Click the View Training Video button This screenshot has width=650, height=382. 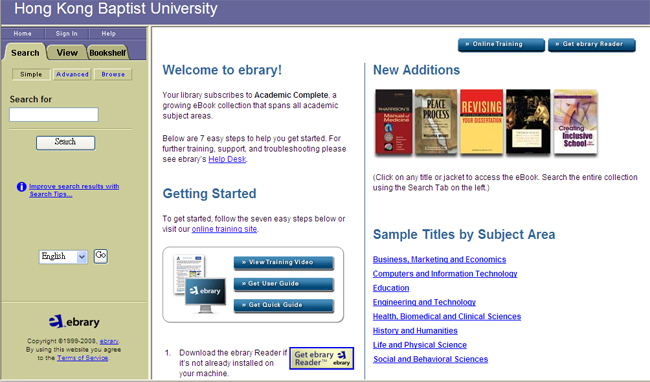coord(284,263)
